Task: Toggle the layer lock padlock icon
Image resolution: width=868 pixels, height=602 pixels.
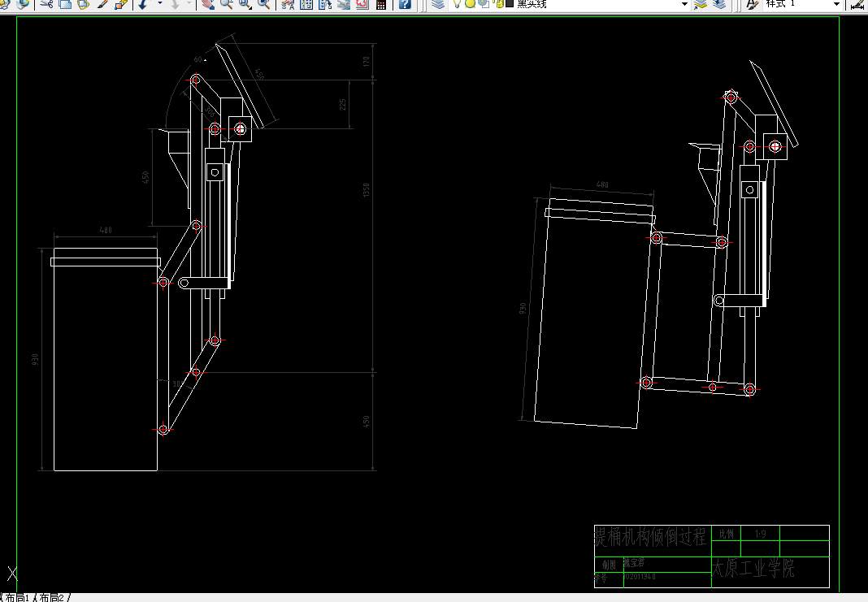Action: pos(499,4)
